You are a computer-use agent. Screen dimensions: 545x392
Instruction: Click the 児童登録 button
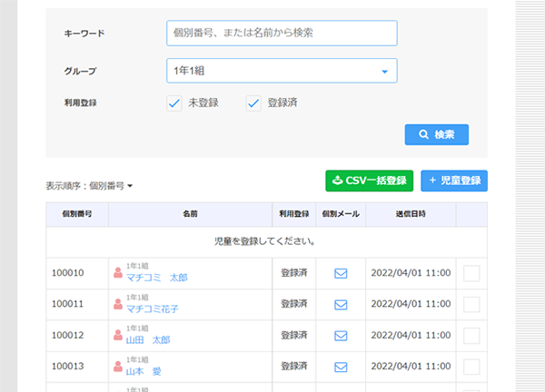coord(453,181)
